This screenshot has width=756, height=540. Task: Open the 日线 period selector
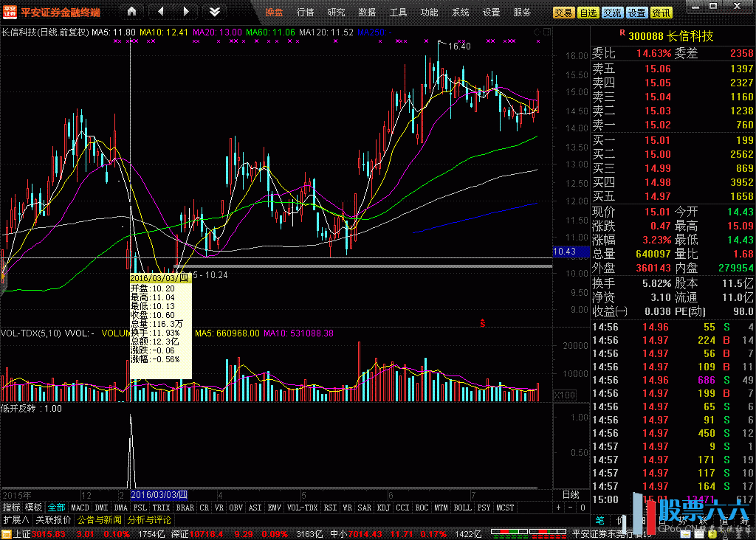tap(571, 494)
